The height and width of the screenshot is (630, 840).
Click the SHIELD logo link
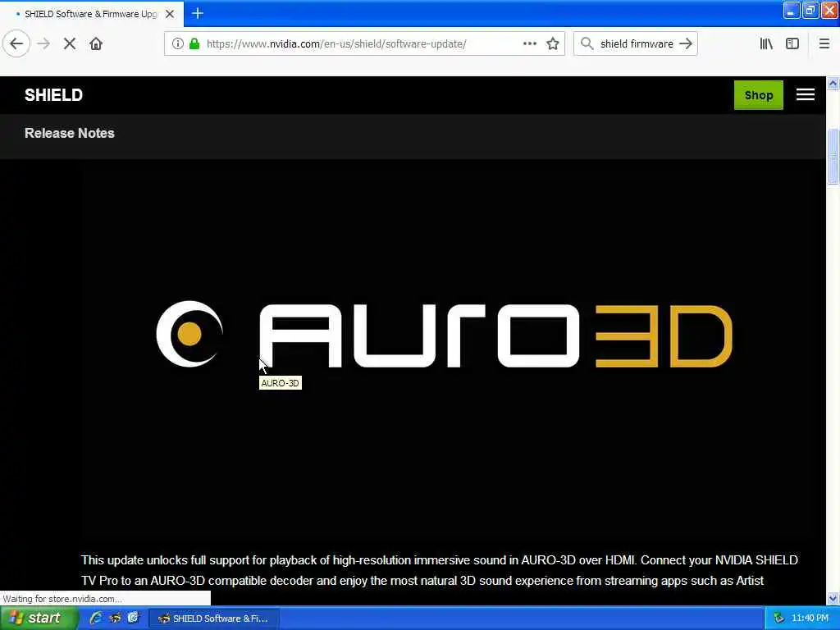click(x=53, y=95)
